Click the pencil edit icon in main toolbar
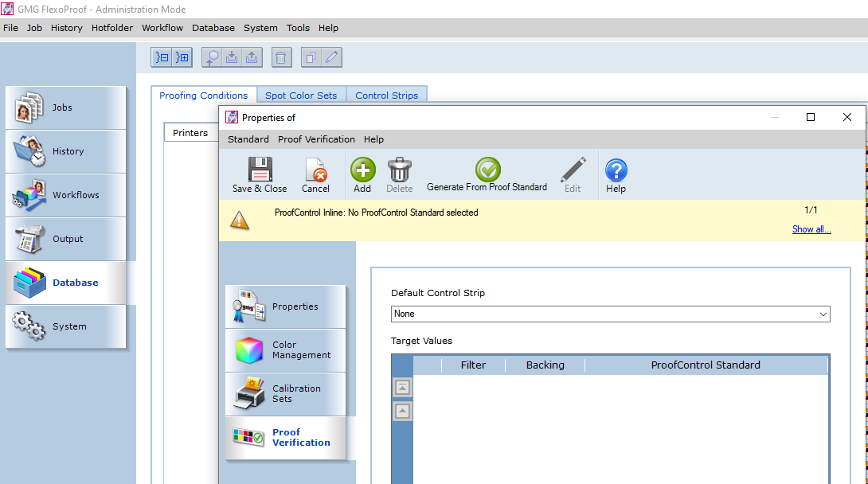 [x=331, y=57]
